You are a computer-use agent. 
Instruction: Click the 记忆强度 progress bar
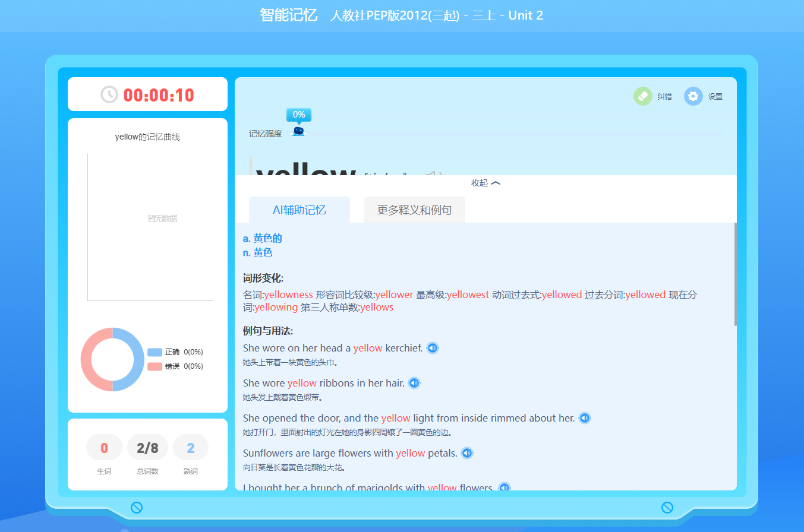(507, 134)
